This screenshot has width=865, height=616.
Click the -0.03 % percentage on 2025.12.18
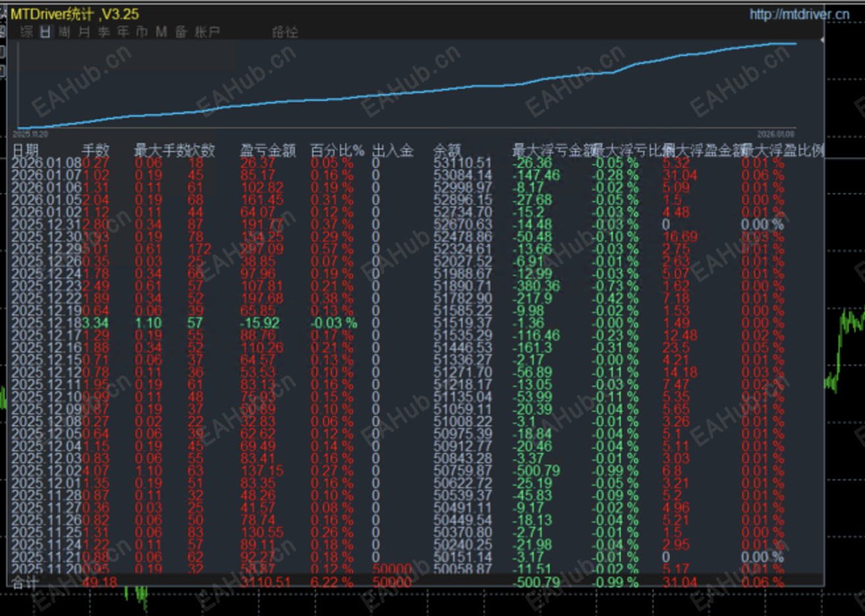click(x=334, y=323)
